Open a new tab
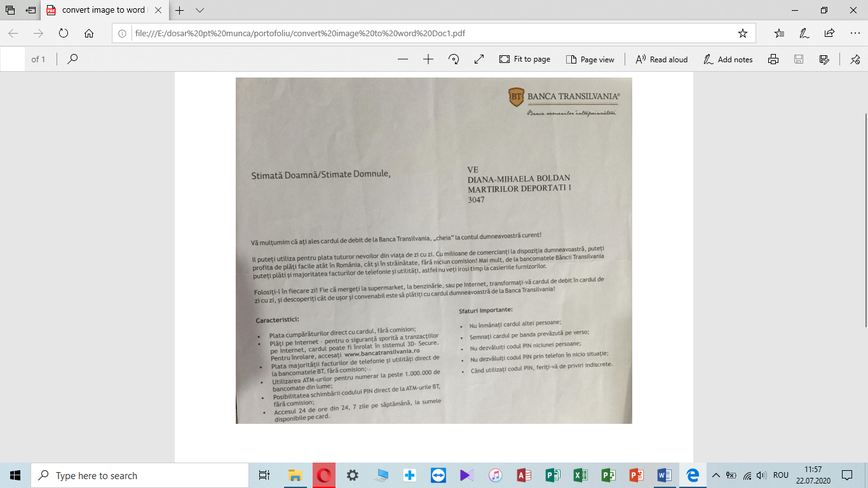This screenshot has width=868, height=488. (180, 10)
